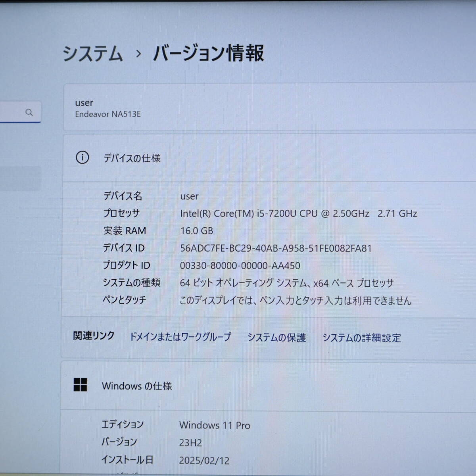
Task: Click the バージョン情報 breadcrumb title
Action: [208, 53]
